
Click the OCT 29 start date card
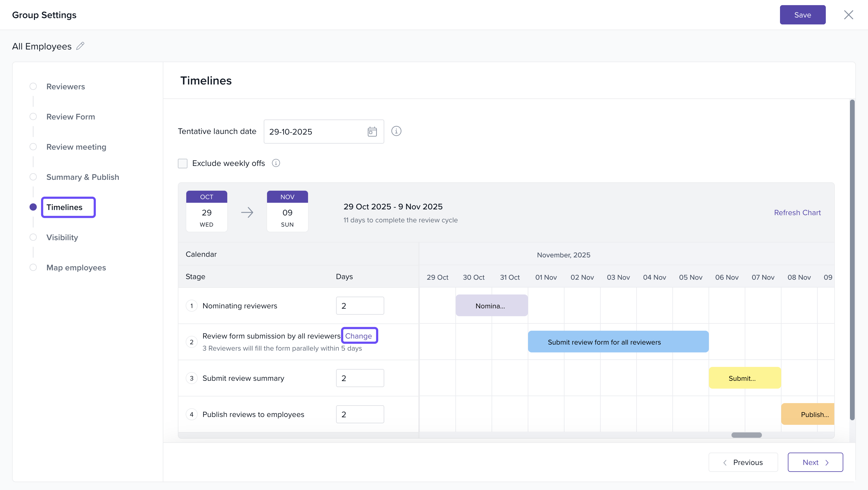pyautogui.click(x=206, y=212)
